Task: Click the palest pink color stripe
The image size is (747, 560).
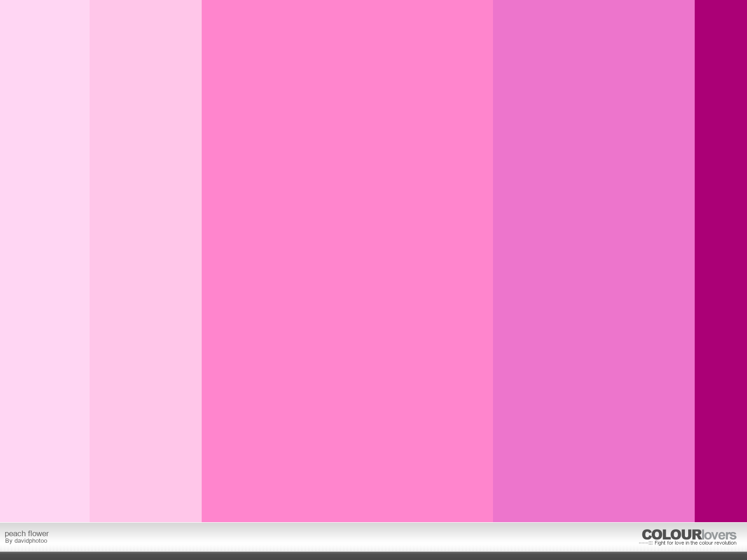Action: 45,261
